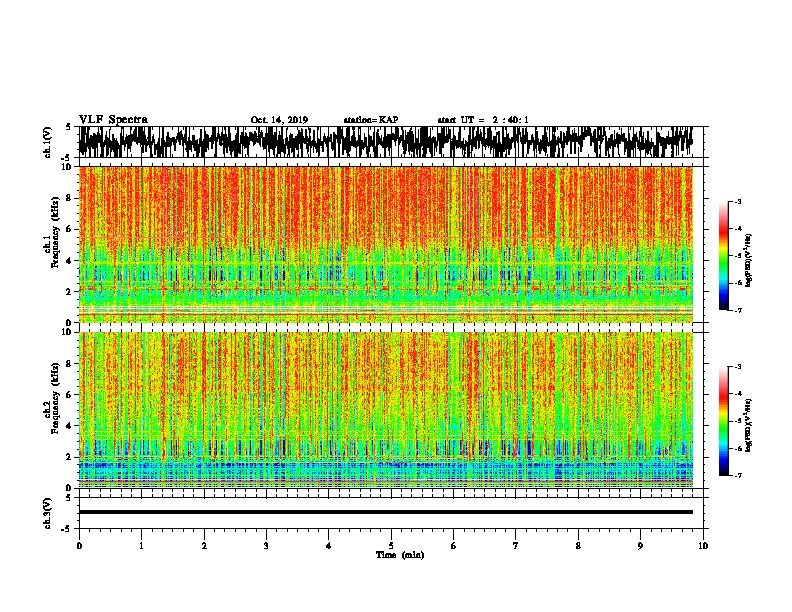The height and width of the screenshot is (612, 792).
Task: Click the 2 tick label on Time axis
Action: (x=204, y=546)
